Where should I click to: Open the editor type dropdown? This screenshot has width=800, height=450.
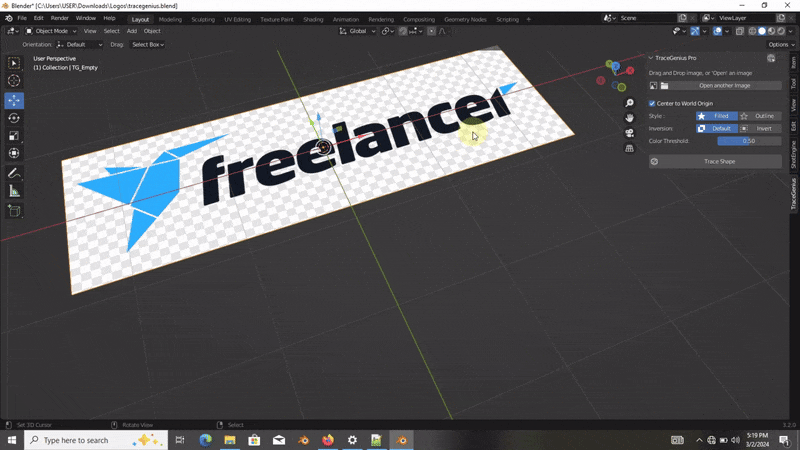click(x=13, y=31)
